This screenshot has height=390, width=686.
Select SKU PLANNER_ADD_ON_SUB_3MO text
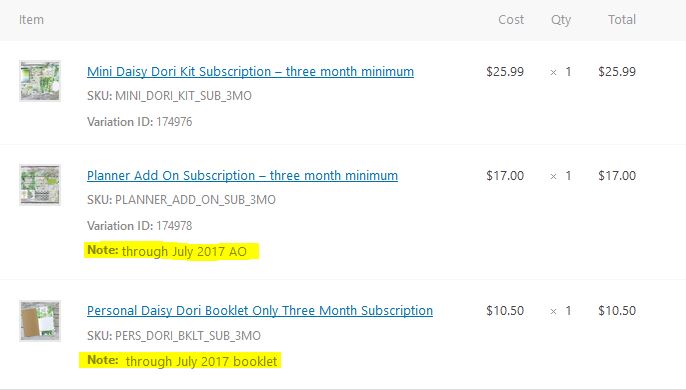[181, 200]
